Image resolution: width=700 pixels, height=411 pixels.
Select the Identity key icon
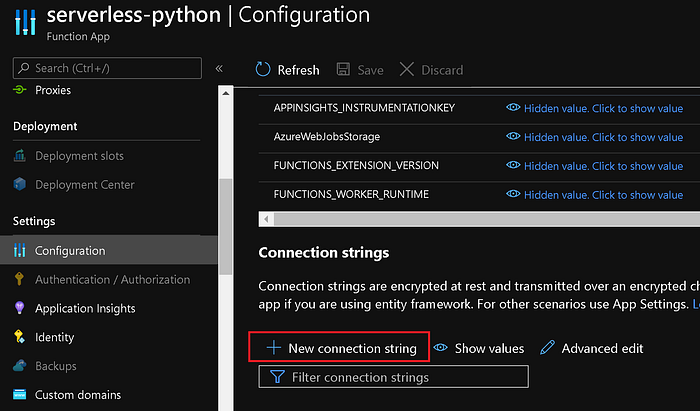19,337
